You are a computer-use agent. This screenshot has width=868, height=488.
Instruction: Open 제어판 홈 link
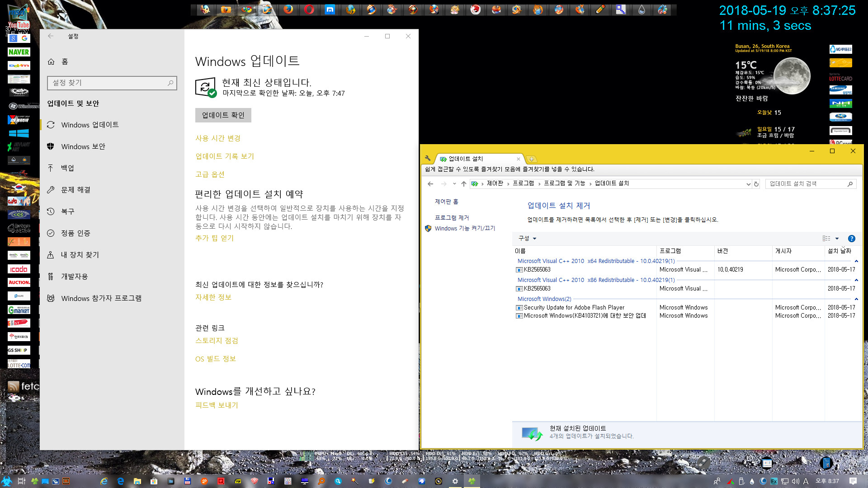(447, 202)
